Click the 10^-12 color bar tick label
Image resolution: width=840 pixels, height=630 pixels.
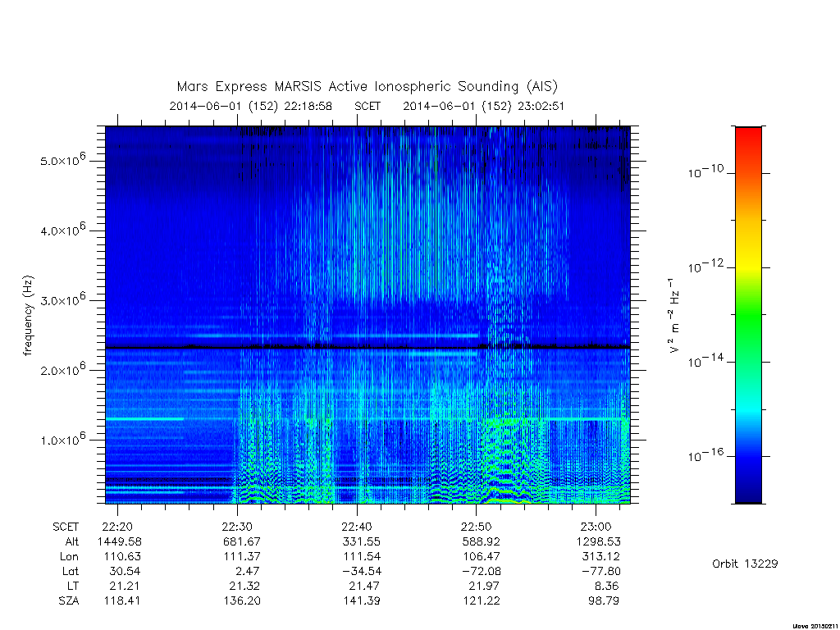click(x=705, y=267)
